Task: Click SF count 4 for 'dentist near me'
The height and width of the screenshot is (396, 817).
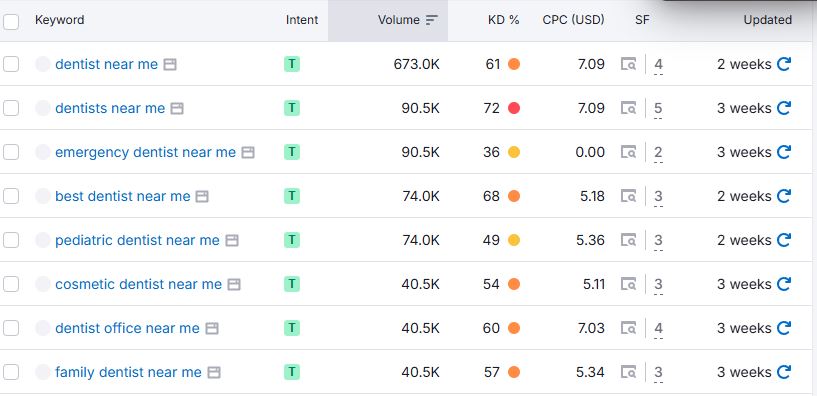Action: 659,65
